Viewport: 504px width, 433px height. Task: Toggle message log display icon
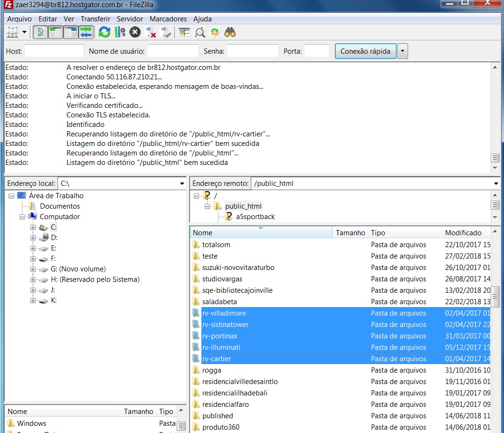click(x=40, y=32)
